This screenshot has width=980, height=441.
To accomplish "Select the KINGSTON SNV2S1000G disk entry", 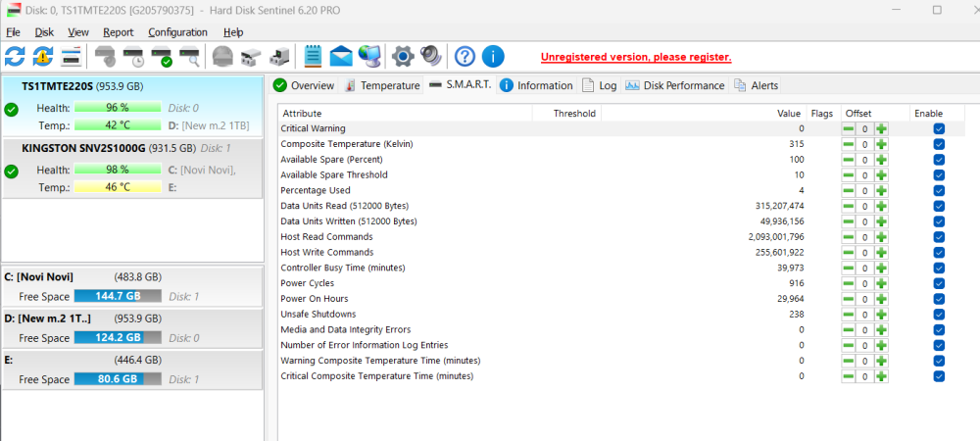I will click(132, 169).
